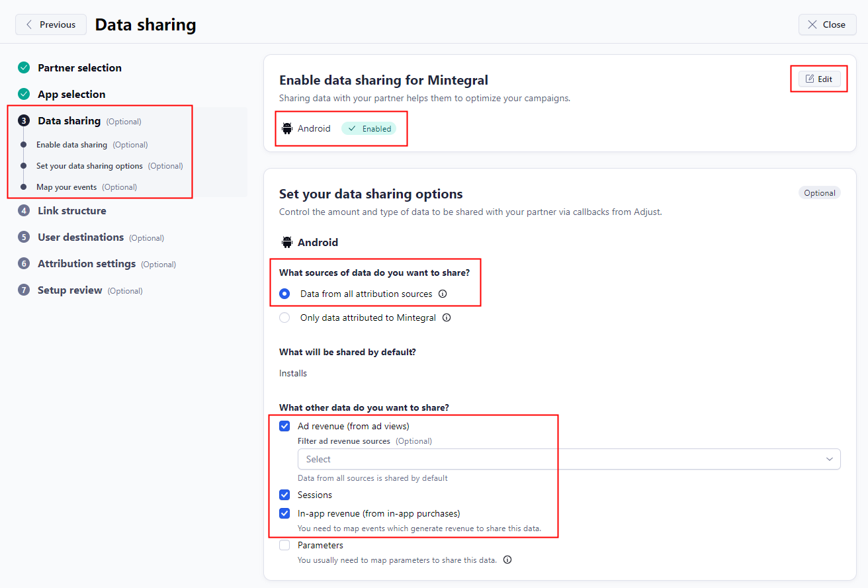Click the green checkmark on Partner selection
868x588 pixels.
pyautogui.click(x=24, y=67)
